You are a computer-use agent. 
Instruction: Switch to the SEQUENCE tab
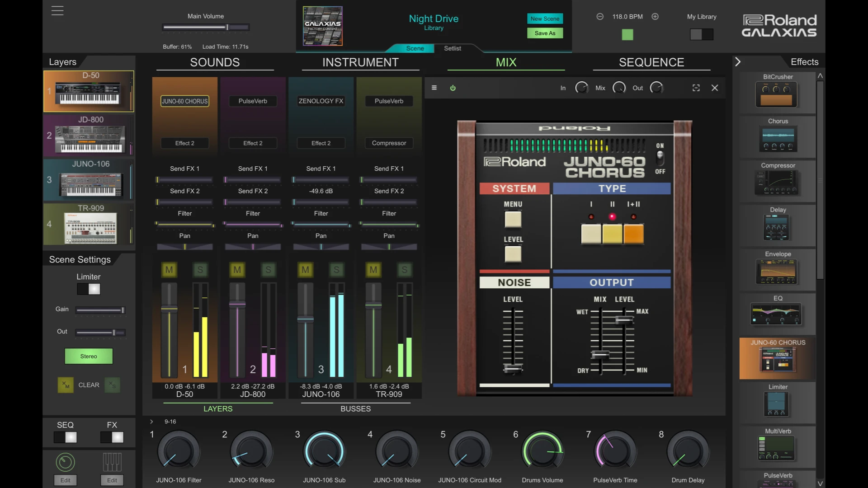coord(651,62)
